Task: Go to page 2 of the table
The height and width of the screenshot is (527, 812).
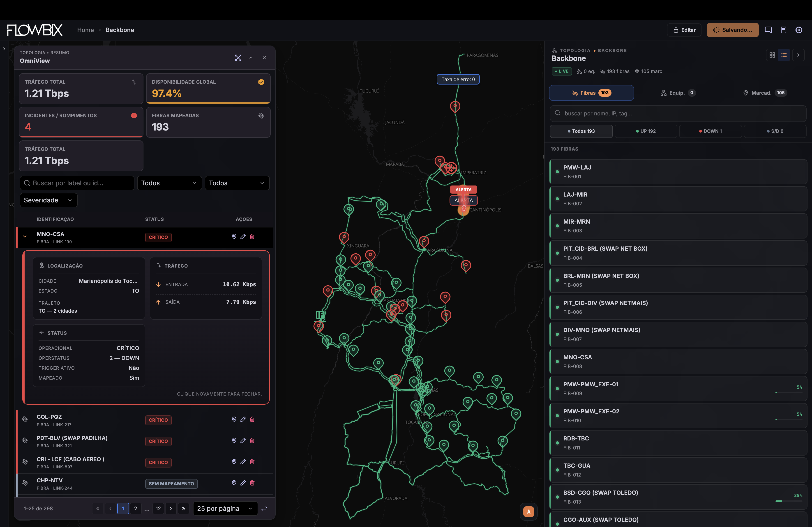Action: click(x=136, y=509)
